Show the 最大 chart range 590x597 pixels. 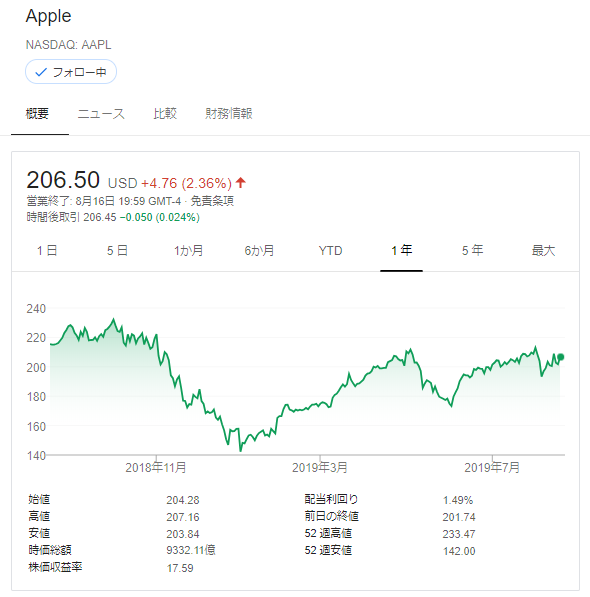click(x=543, y=251)
